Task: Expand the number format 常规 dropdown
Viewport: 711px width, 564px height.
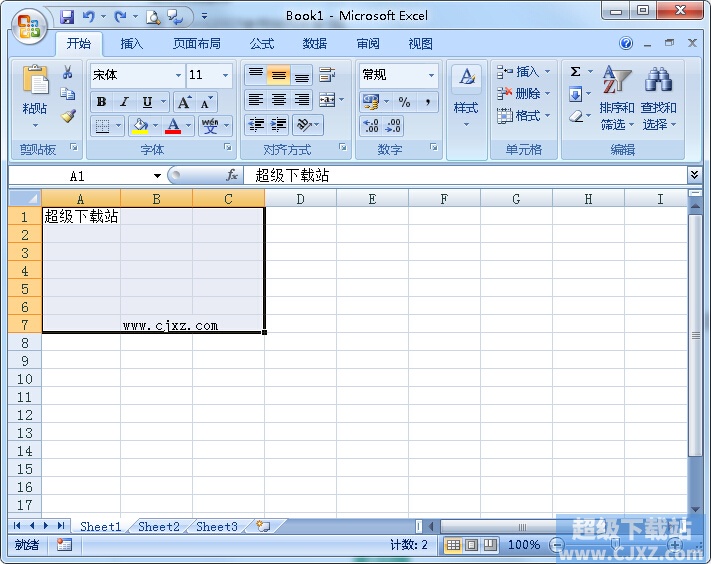Action: tap(431, 75)
